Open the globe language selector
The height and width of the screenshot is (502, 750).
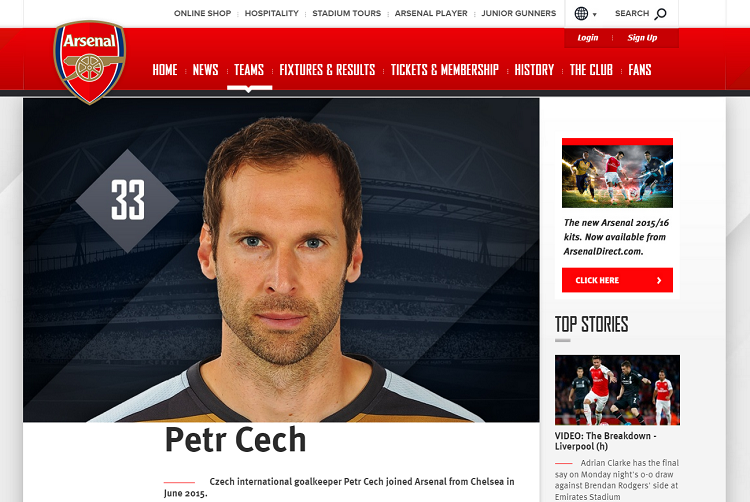(581, 13)
